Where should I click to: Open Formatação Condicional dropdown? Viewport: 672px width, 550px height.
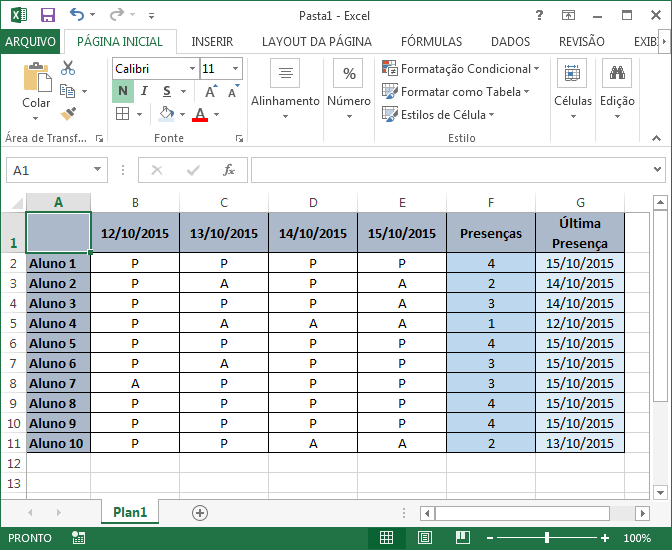461,69
